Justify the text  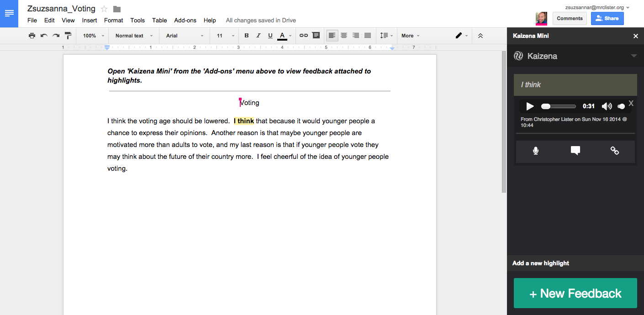pyautogui.click(x=368, y=36)
